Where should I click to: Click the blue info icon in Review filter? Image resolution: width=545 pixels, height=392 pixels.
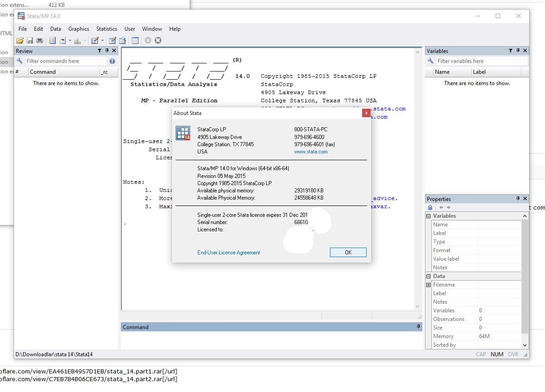[x=112, y=61]
